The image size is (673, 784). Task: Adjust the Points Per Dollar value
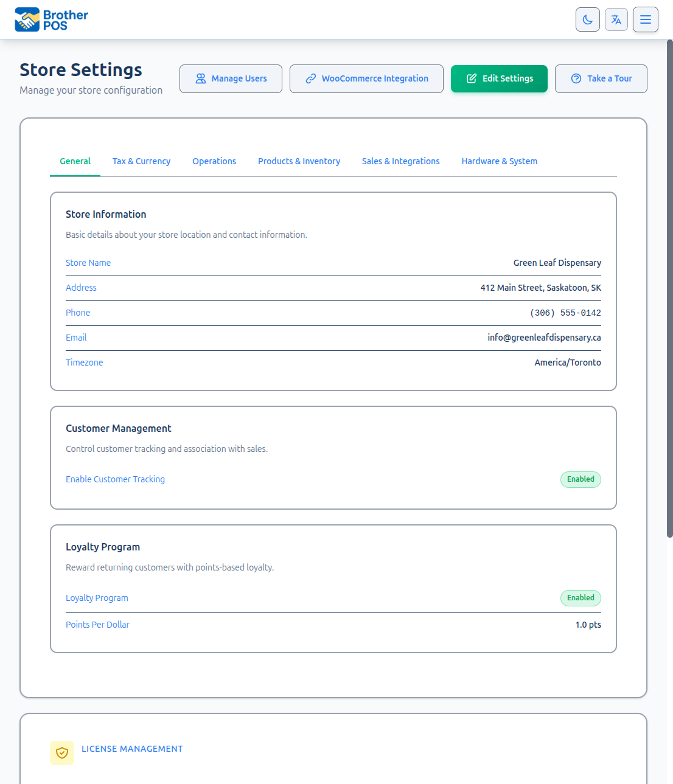pyautogui.click(x=587, y=625)
